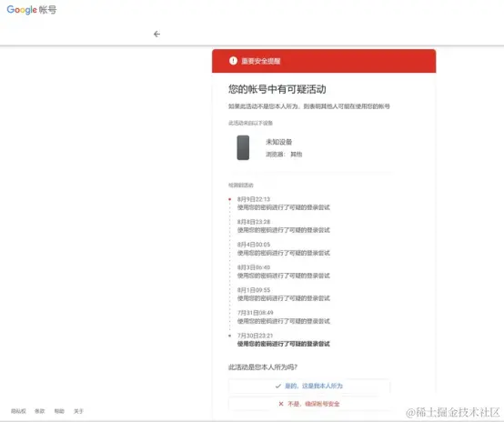
Task: Select the 8月8日23:28 activity entry
Action: tap(283, 226)
